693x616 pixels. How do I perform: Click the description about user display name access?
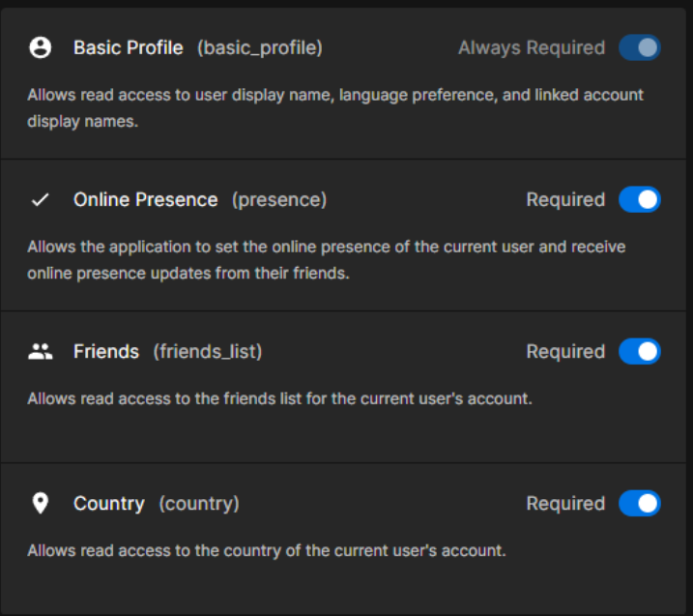point(335,108)
